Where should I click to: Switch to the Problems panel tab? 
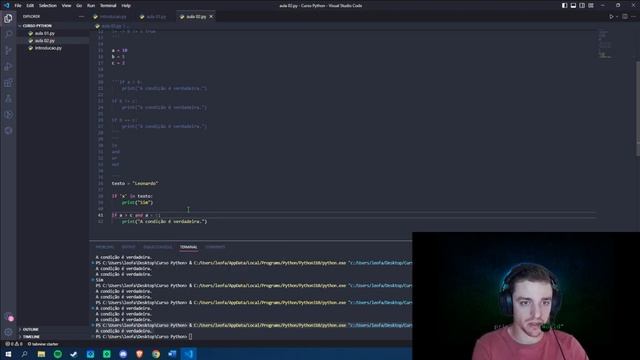pyautogui.click(x=105, y=247)
